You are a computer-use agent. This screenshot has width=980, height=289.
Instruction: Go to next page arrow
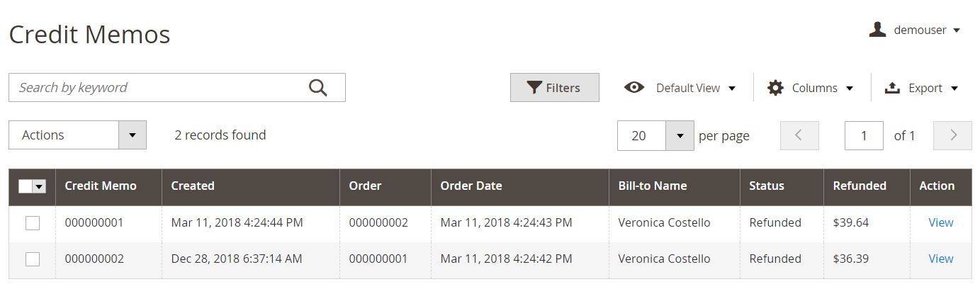coord(952,135)
